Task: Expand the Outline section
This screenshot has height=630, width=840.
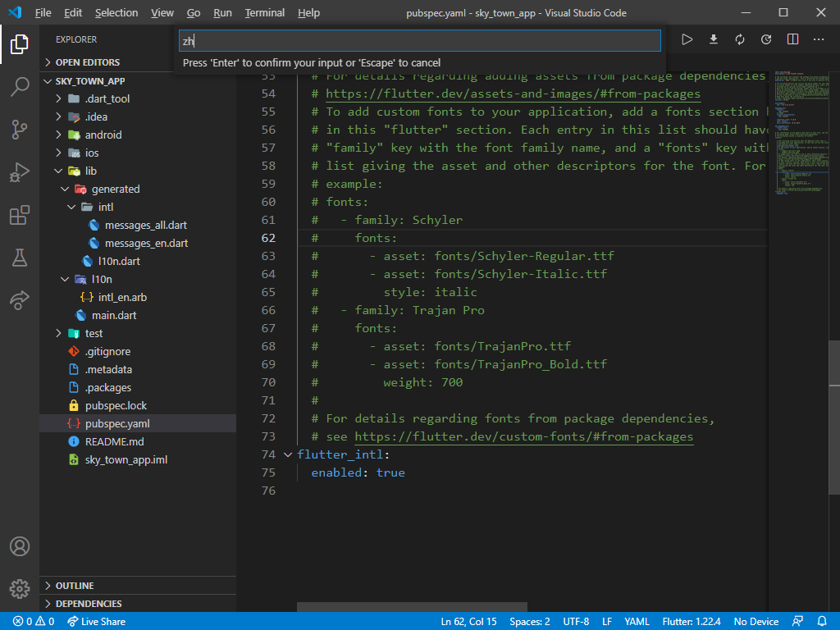Action: (x=138, y=586)
